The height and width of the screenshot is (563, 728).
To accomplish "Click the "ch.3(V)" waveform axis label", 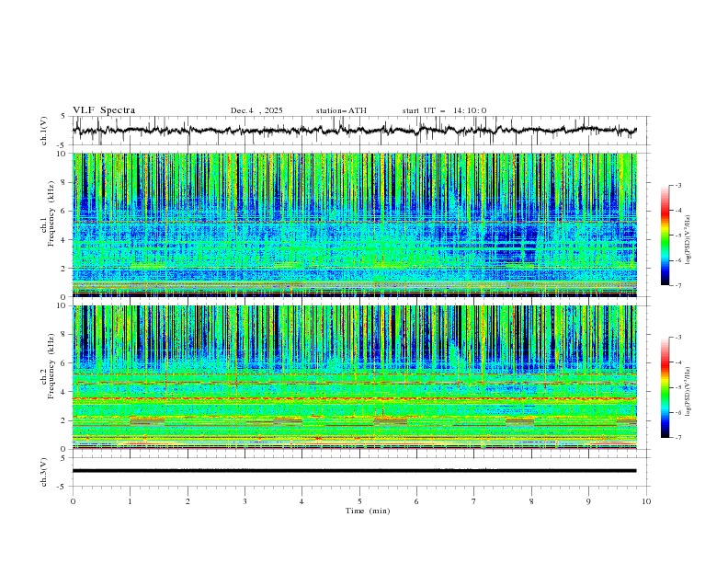I will (44, 472).
